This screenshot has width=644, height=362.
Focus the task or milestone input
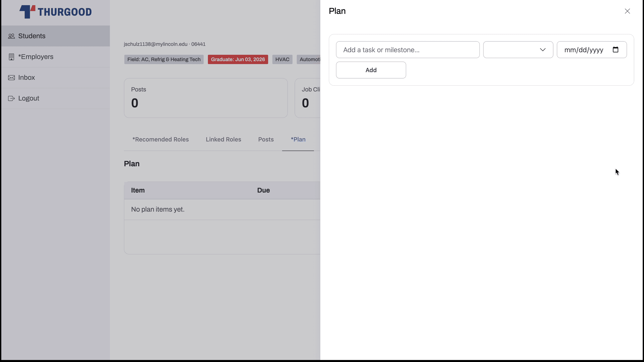pos(408,50)
